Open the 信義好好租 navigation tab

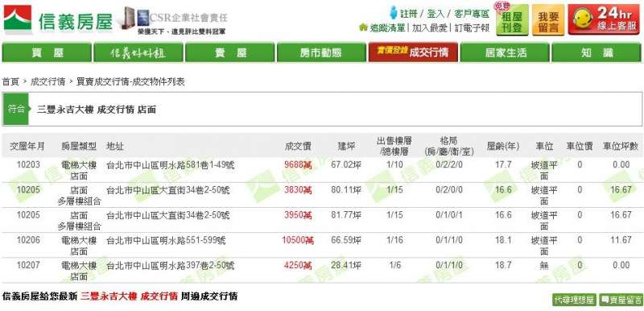click(138, 52)
